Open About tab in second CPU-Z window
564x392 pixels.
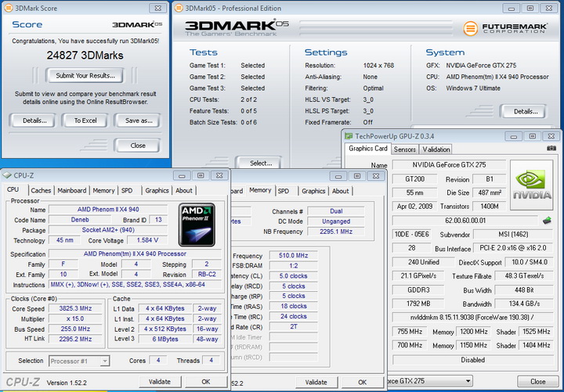(x=340, y=191)
